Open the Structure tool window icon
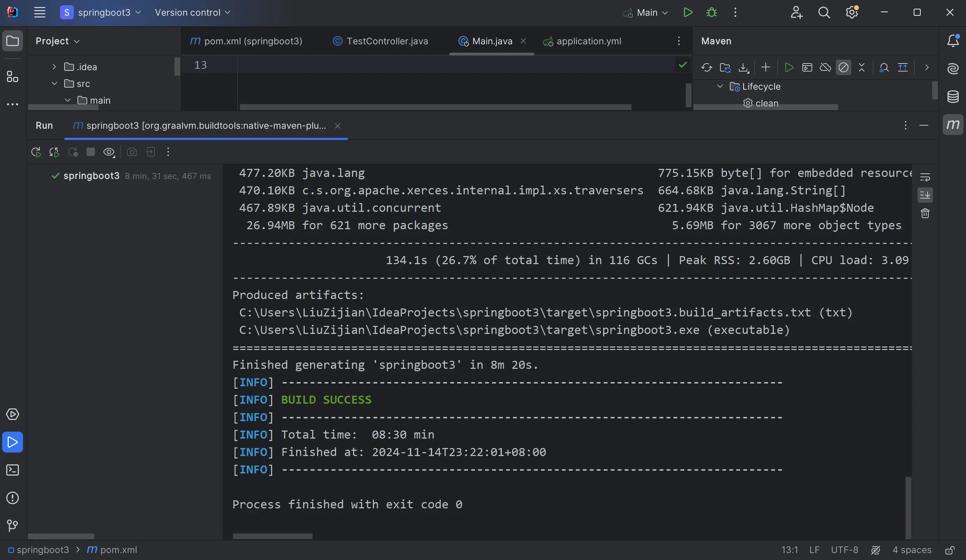 pos(12,77)
